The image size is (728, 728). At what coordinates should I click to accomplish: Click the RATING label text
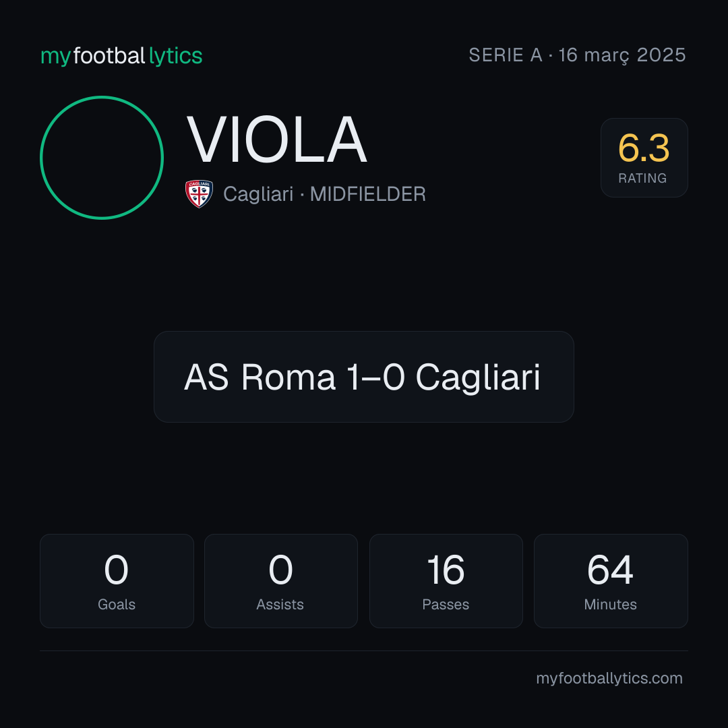click(x=642, y=178)
